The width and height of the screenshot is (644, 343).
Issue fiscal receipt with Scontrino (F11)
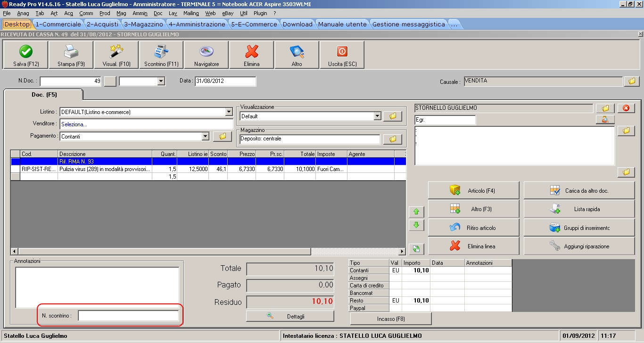tap(161, 55)
